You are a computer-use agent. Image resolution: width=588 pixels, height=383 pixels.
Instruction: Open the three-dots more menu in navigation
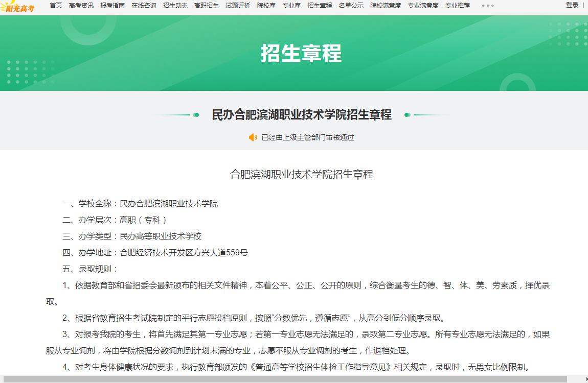point(488,6)
